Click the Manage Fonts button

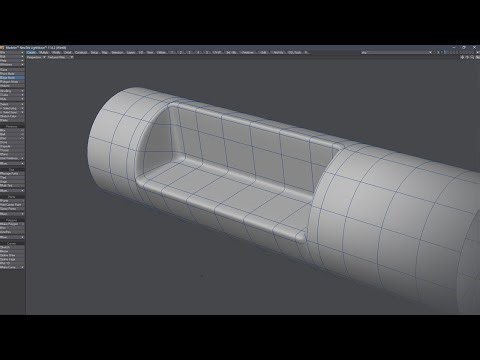point(12,174)
